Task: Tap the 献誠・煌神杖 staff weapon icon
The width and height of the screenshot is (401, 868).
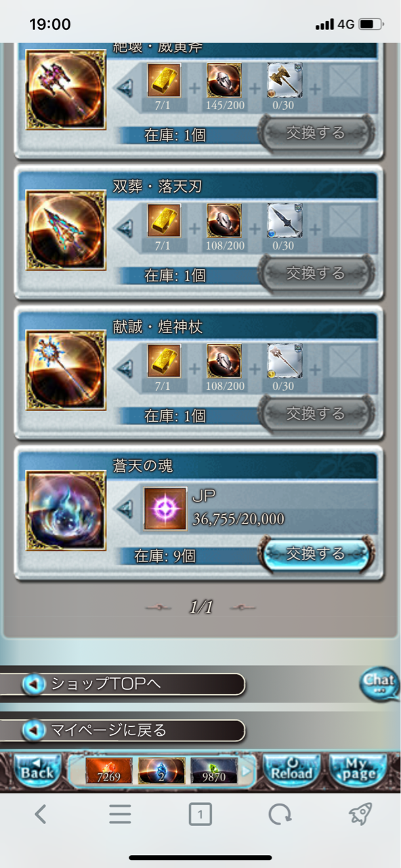Action: (x=66, y=370)
